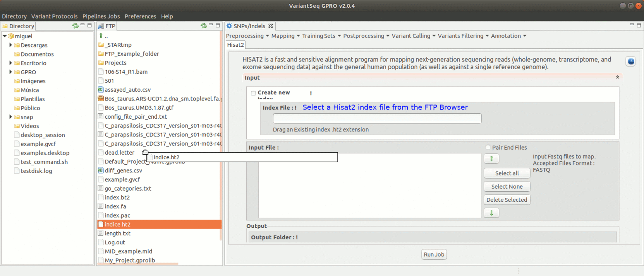Screen dimensions: 644x276
Task: Open the Variant Protocols menu
Action: 54,16
